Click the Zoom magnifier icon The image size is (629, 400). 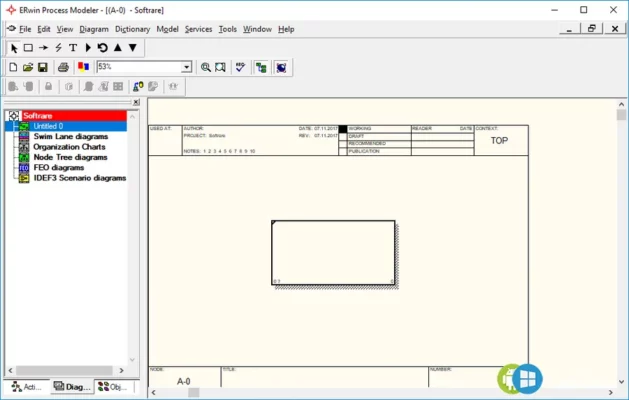(x=205, y=67)
